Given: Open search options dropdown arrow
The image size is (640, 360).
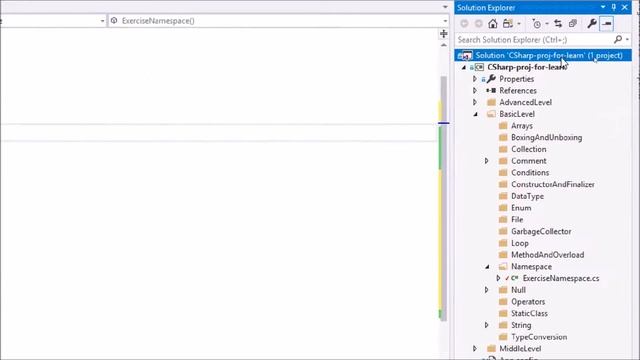Looking at the screenshot, I should 627,40.
